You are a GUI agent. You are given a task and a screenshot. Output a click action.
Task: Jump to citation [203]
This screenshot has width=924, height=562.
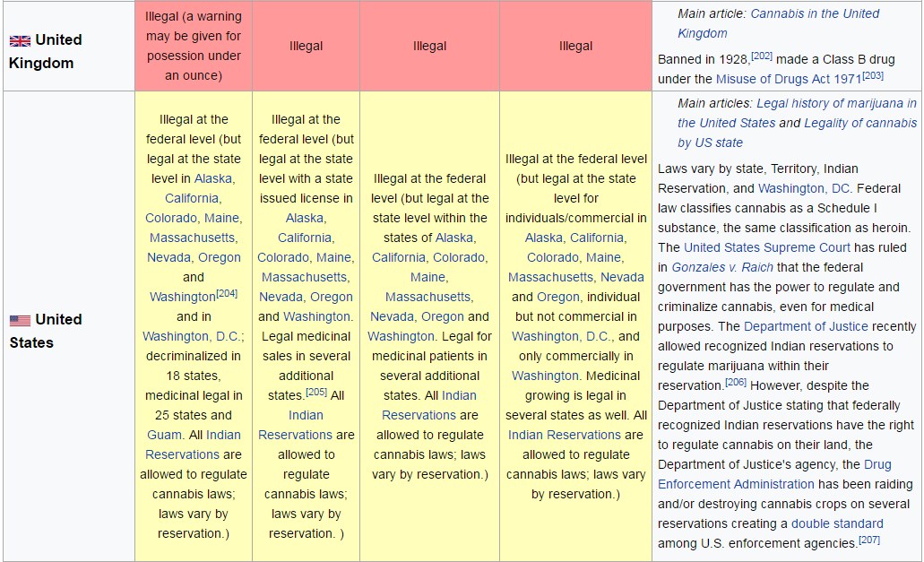873,75
